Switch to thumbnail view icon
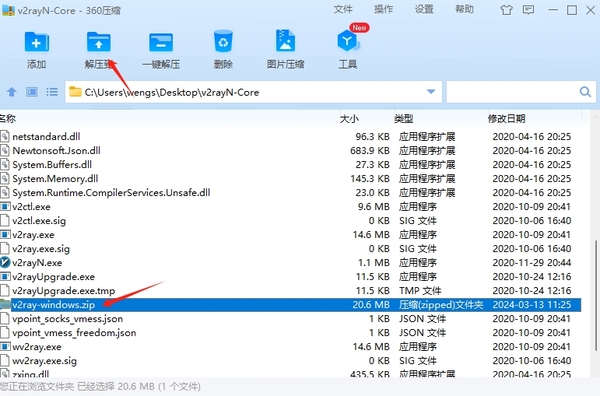This screenshot has height=396, width=600. coord(32,92)
